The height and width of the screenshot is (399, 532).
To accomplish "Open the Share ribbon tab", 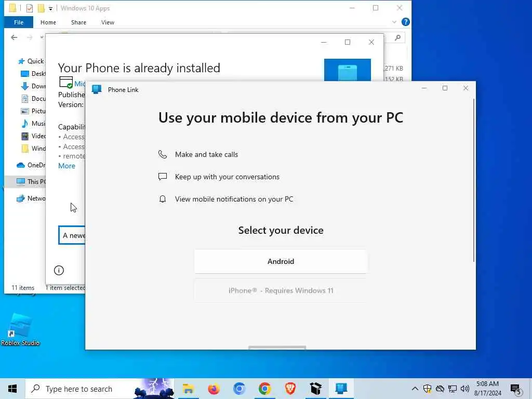I will pos(78,22).
